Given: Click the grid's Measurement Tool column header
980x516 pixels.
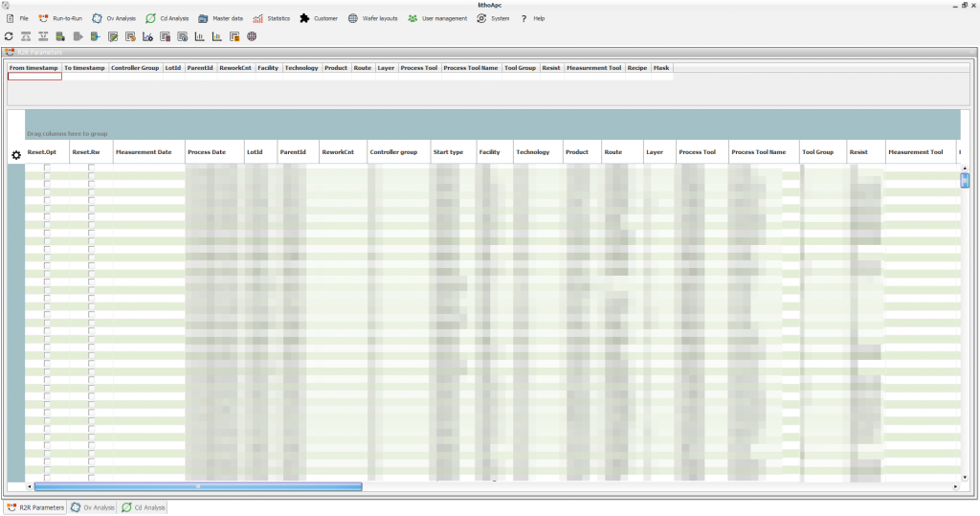Looking at the screenshot, I should coord(921,152).
